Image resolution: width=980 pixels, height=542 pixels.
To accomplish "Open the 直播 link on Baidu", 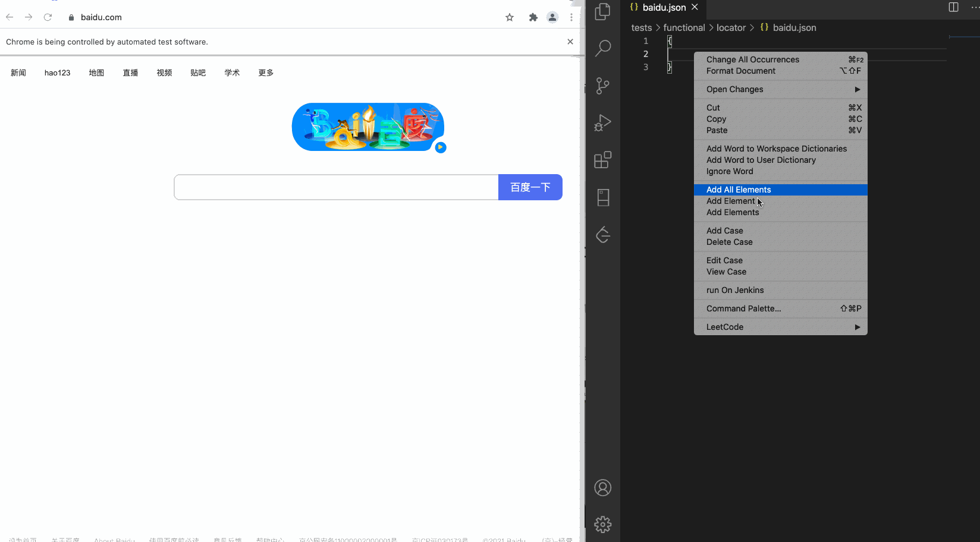I will pos(130,73).
